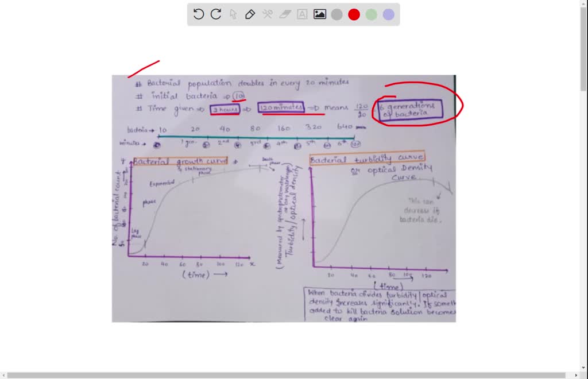Image resolution: width=588 pixels, height=379 pixels.
Task: Select the green color swatch
Action: 371,14
